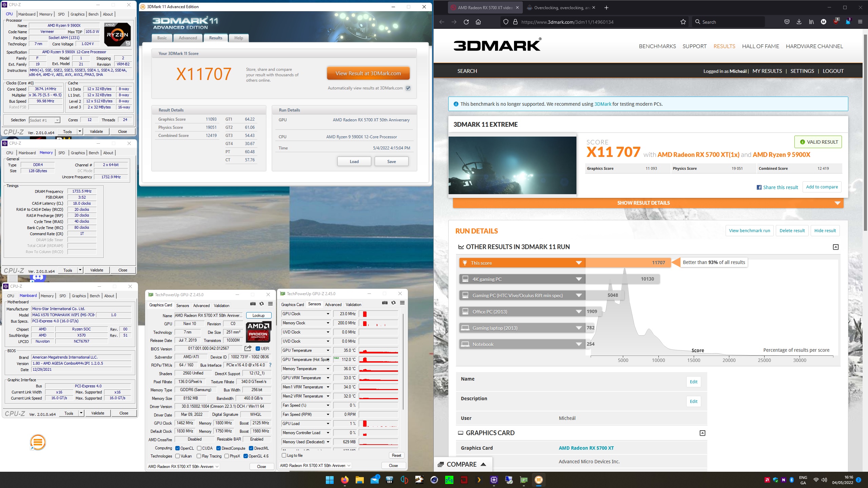Click View Result at 3DMark.com button
This screenshot has height=488, width=868.
(368, 73)
